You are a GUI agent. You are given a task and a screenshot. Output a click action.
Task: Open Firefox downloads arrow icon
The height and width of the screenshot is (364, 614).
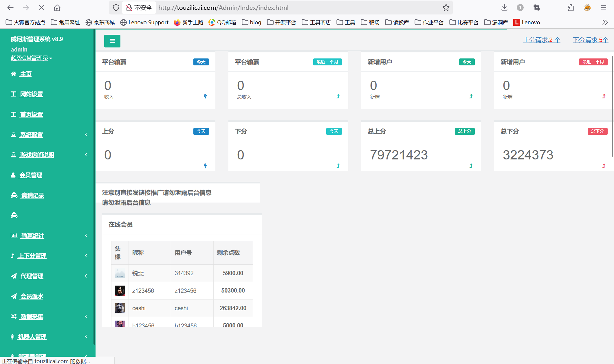tap(504, 8)
